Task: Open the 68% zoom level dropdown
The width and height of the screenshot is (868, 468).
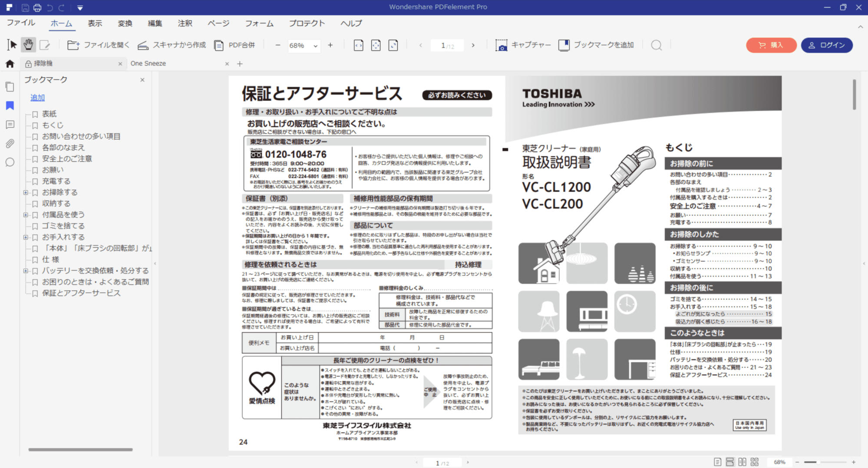Action: pyautogui.click(x=316, y=46)
